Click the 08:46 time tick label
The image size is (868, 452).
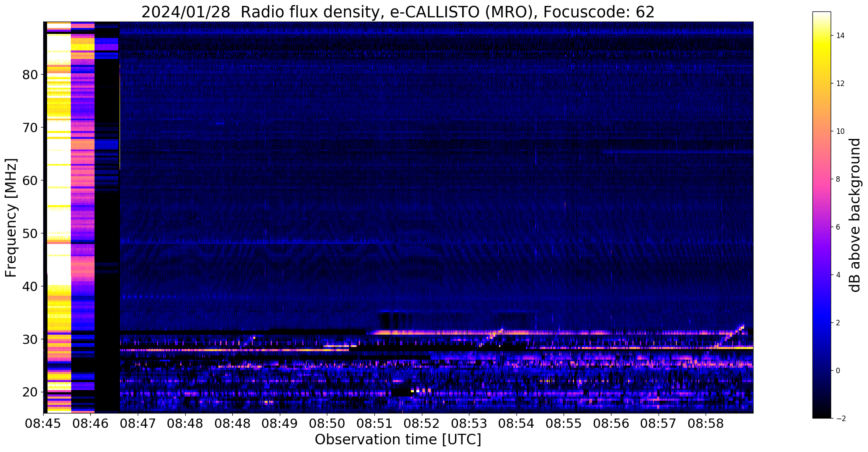click(90, 423)
